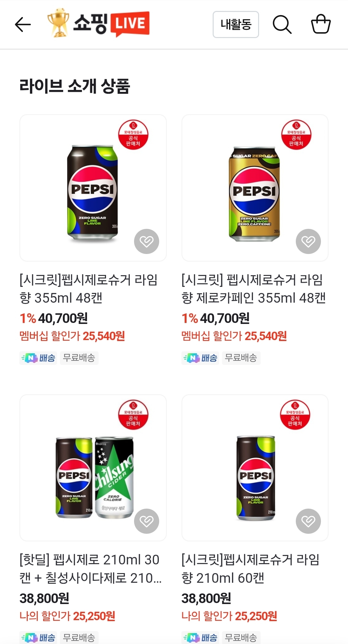348x644 pixels.
Task: Toggle heart on Pepsi Lime 210ml 60캔
Action: [308, 521]
